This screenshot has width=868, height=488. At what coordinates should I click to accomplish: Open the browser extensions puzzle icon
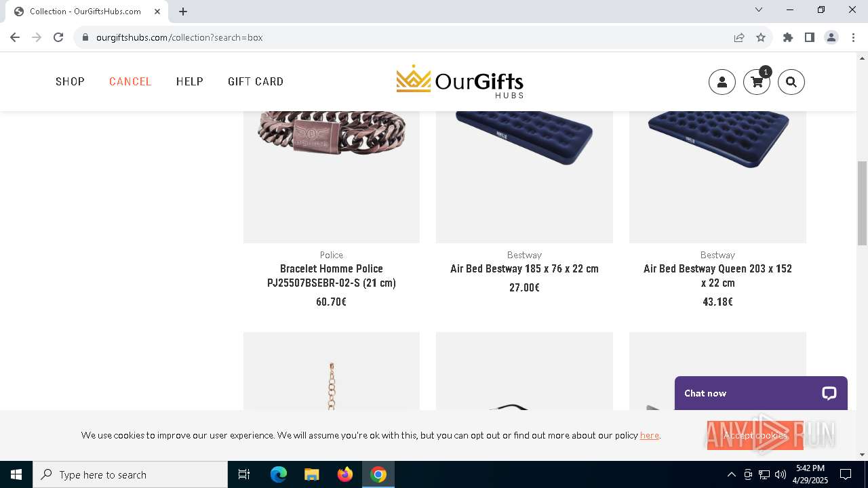[788, 37]
